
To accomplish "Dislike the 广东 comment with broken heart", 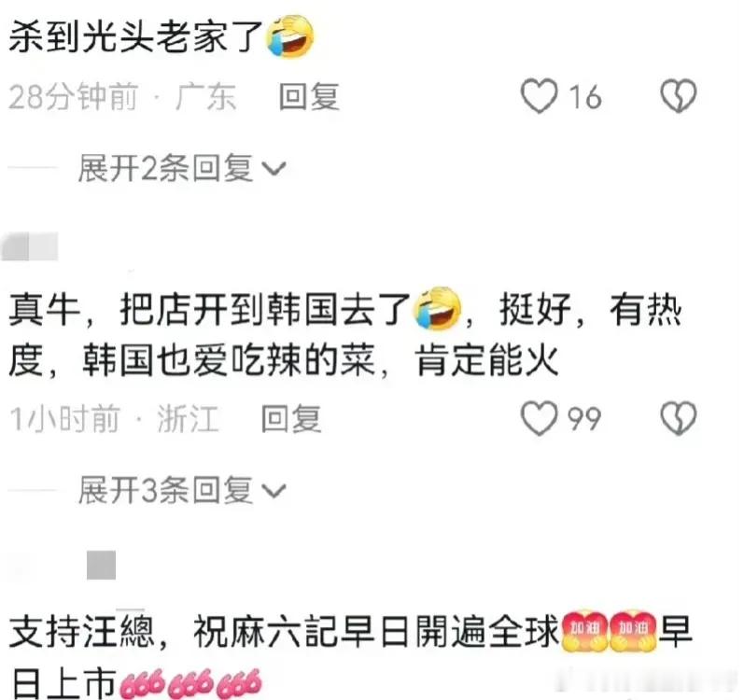I will [679, 96].
